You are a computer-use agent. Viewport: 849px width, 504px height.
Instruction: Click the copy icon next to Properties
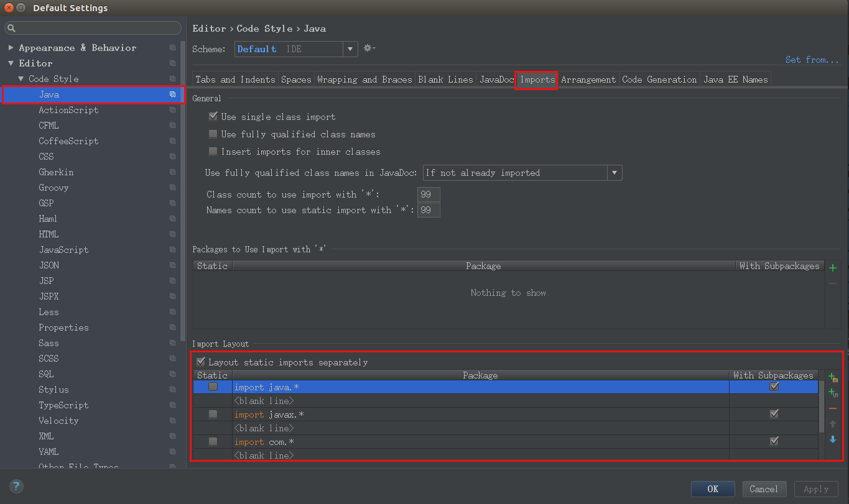pyautogui.click(x=172, y=328)
